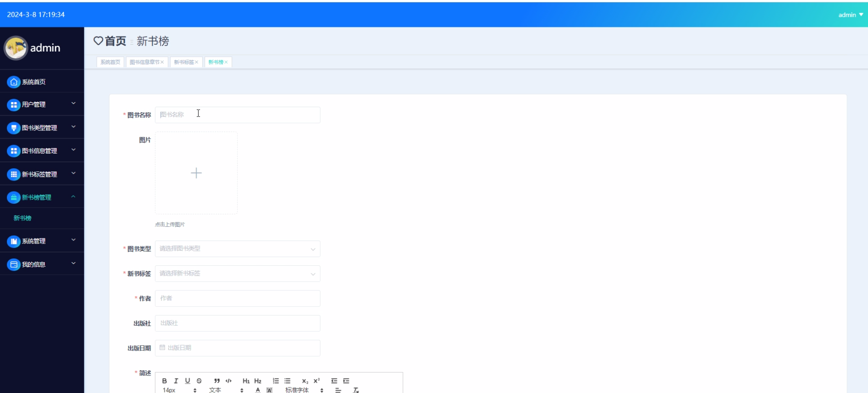Apply Heading 1 style

click(x=246, y=381)
